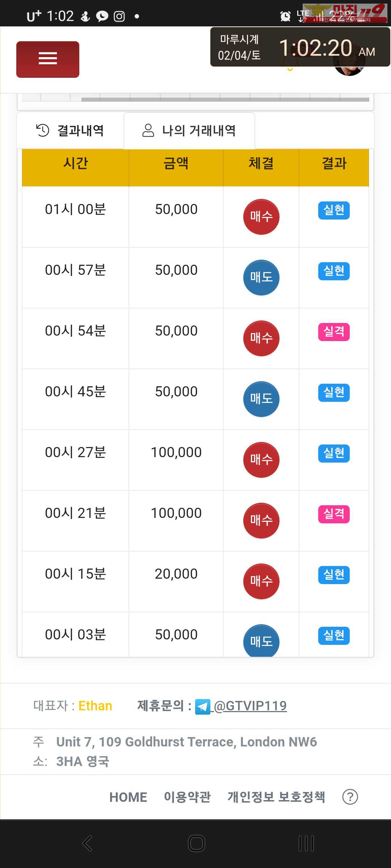The width and height of the screenshot is (391, 868).
Task: Go to the HOME footer link
Action: click(x=128, y=797)
